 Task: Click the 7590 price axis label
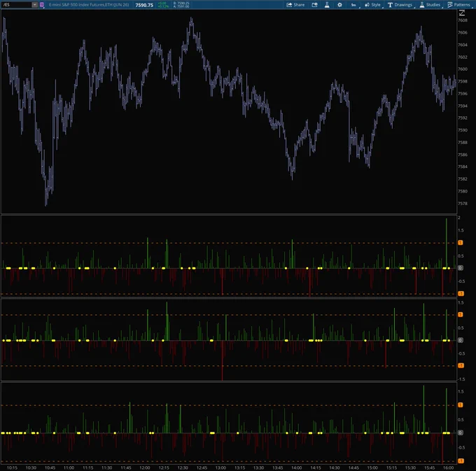(x=463, y=130)
